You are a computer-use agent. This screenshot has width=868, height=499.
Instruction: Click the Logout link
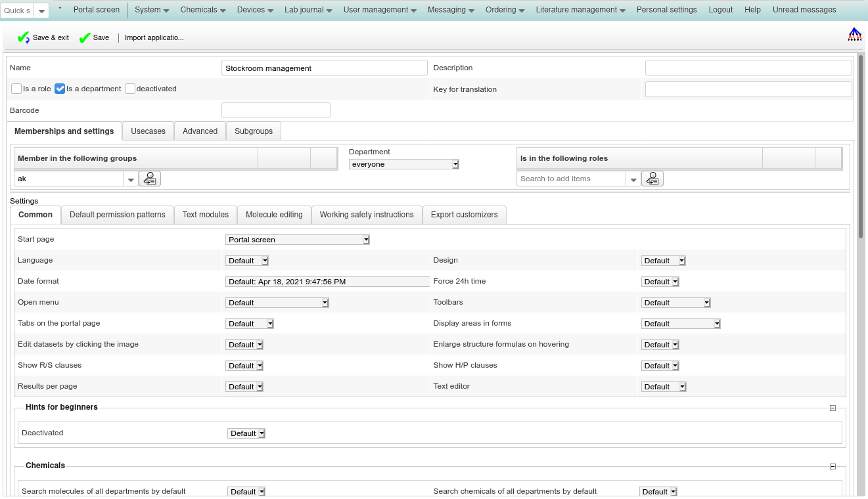coord(720,10)
